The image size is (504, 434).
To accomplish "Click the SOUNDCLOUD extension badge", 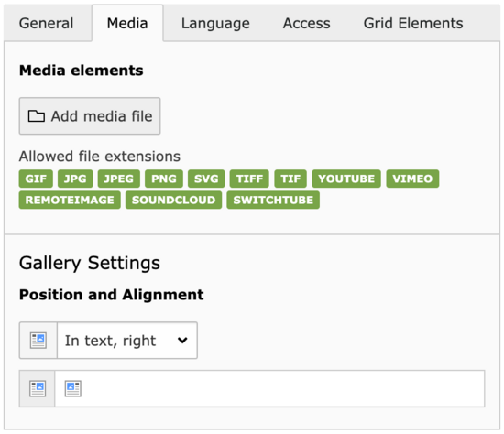I will (173, 200).
